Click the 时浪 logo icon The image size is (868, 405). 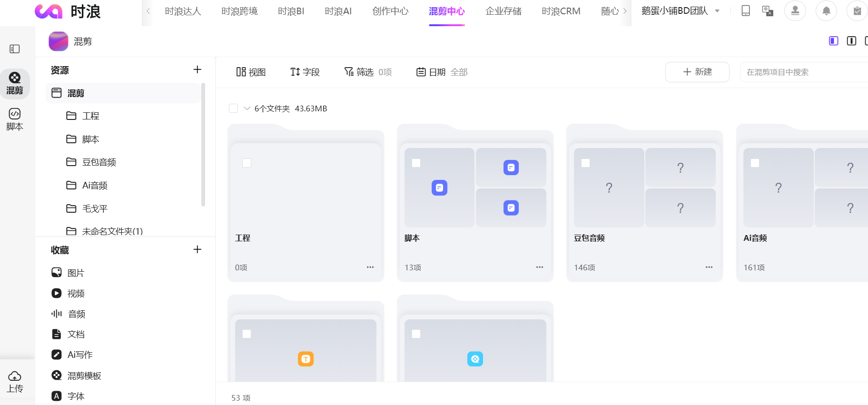coord(49,11)
